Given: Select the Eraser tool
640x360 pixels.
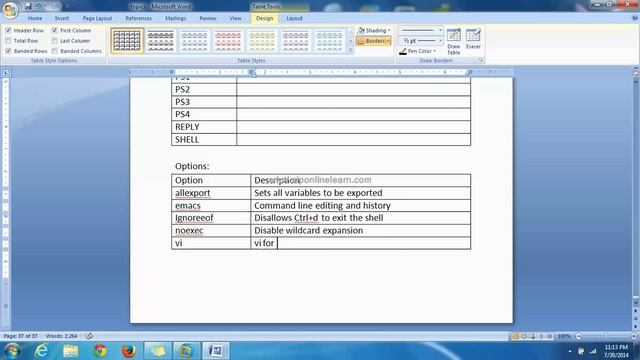Looking at the screenshot, I should 473,39.
